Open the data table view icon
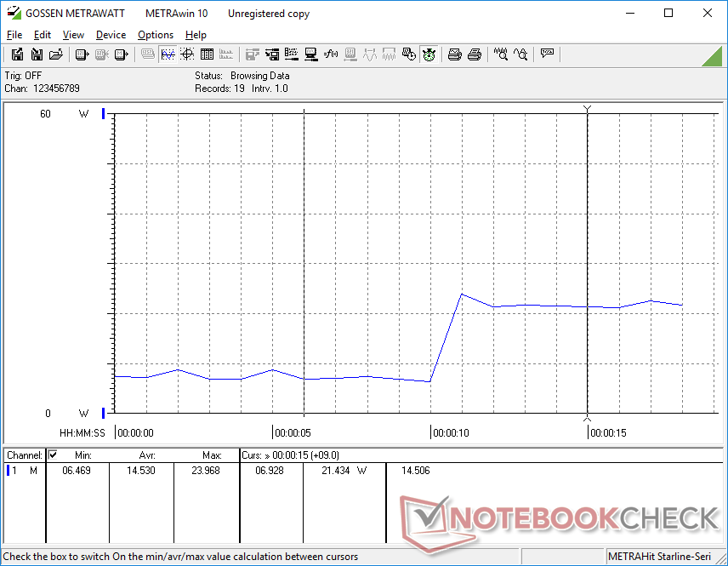Image resolution: width=728 pixels, height=566 pixels. coord(207,54)
